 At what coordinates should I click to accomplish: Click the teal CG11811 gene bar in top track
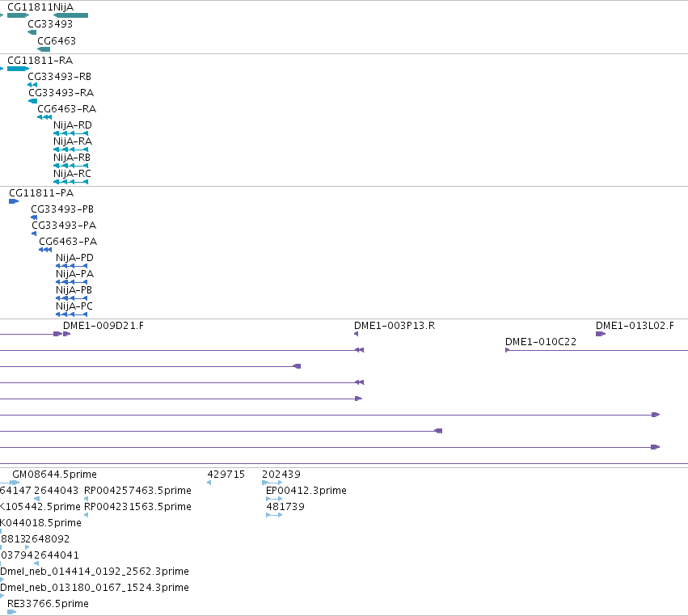click(x=18, y=15)
